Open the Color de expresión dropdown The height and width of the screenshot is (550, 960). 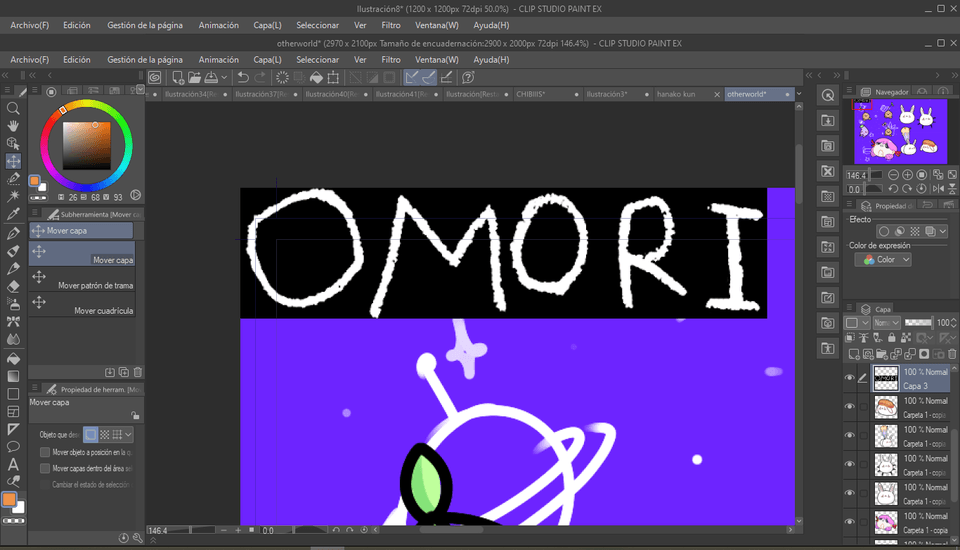pyautogui.click(x=885, y=260)
